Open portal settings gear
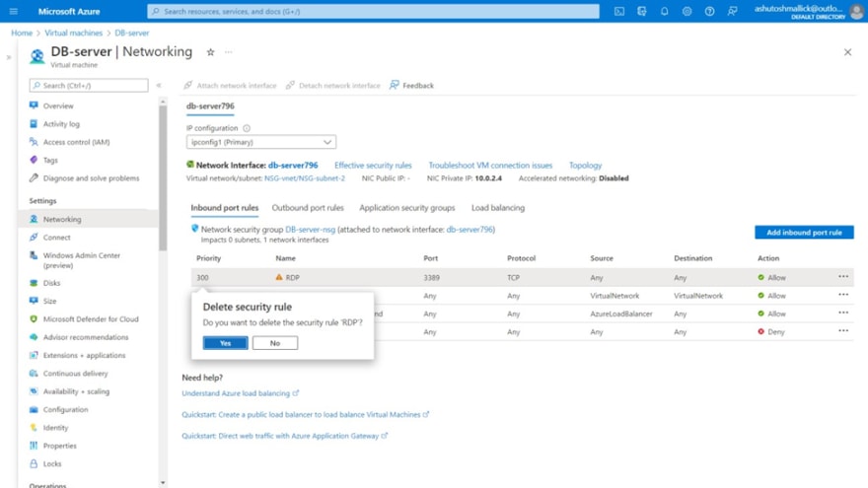 point(687,11)
